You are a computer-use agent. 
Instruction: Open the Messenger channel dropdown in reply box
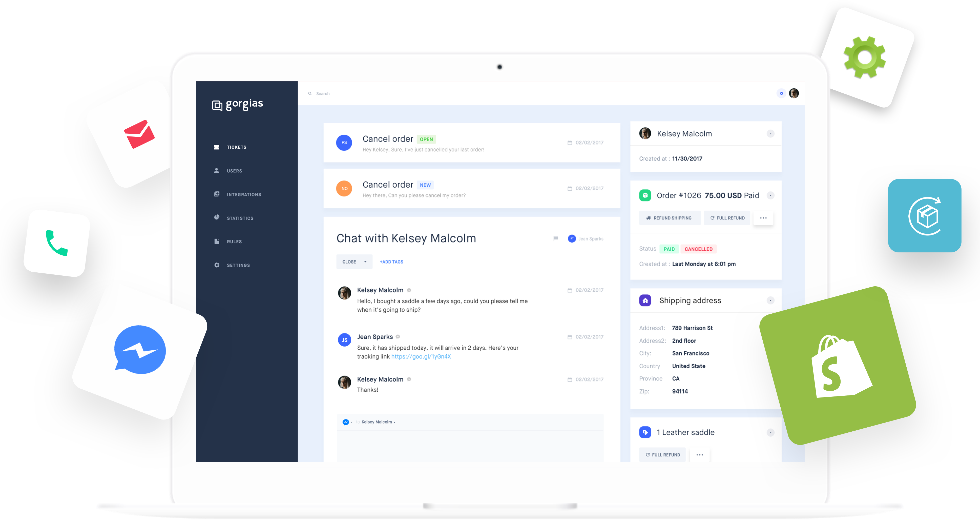click(x=347, y=422)
